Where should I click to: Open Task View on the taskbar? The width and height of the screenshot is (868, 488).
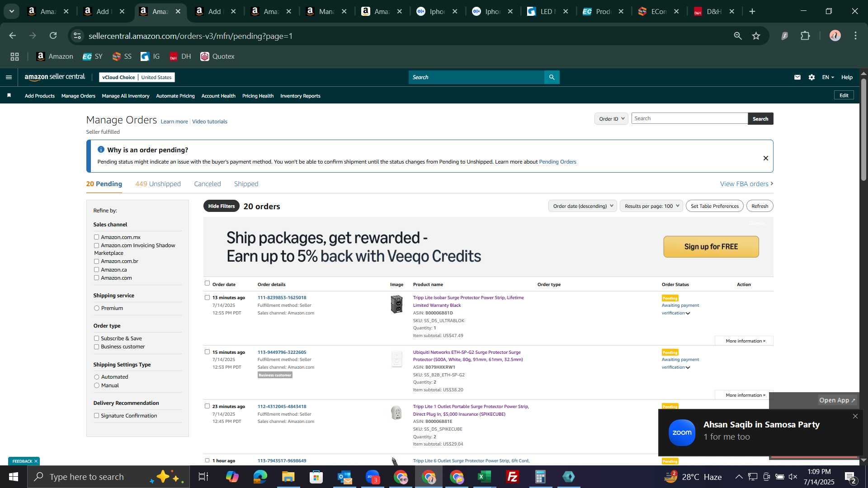pos(203,477)
